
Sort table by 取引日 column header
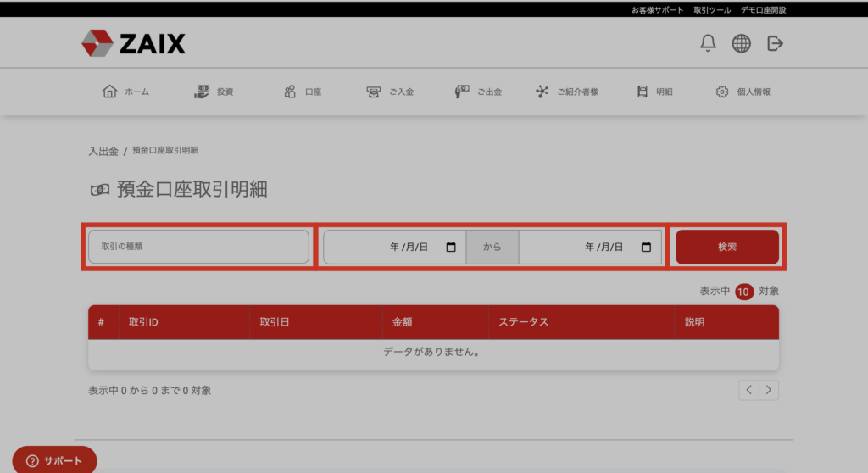click(x=275, y=322)
